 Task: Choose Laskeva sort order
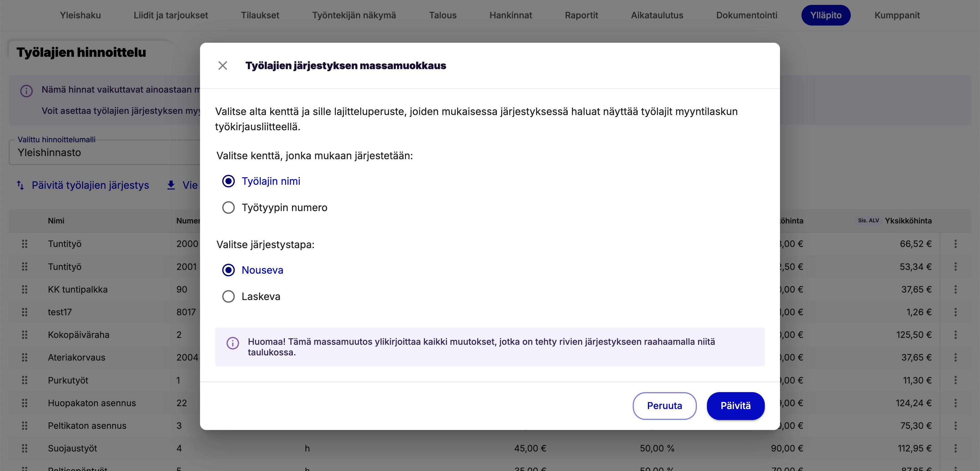(x=228, y=296)
